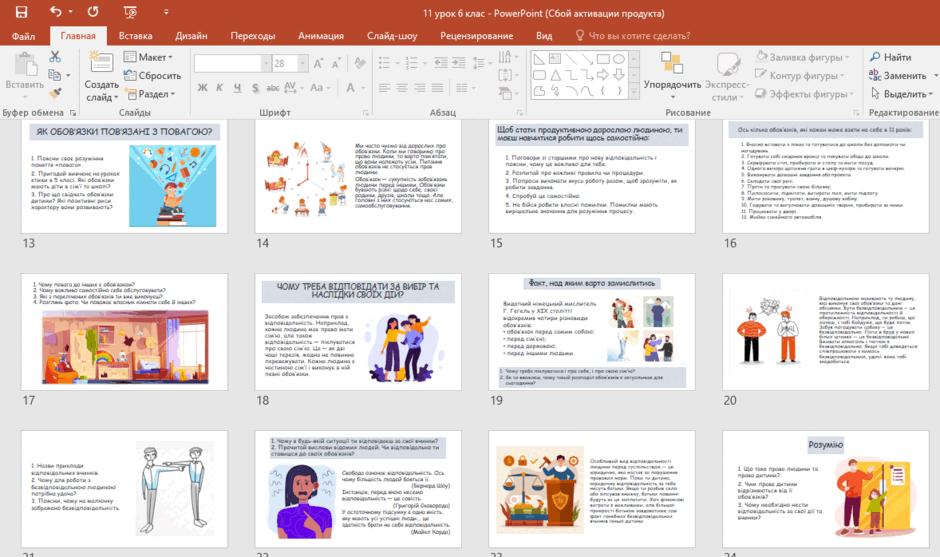This screenshot has height=557, width=940.
Task: Select the right arrow shape in gallery
Action: click(x=603, y=75)
